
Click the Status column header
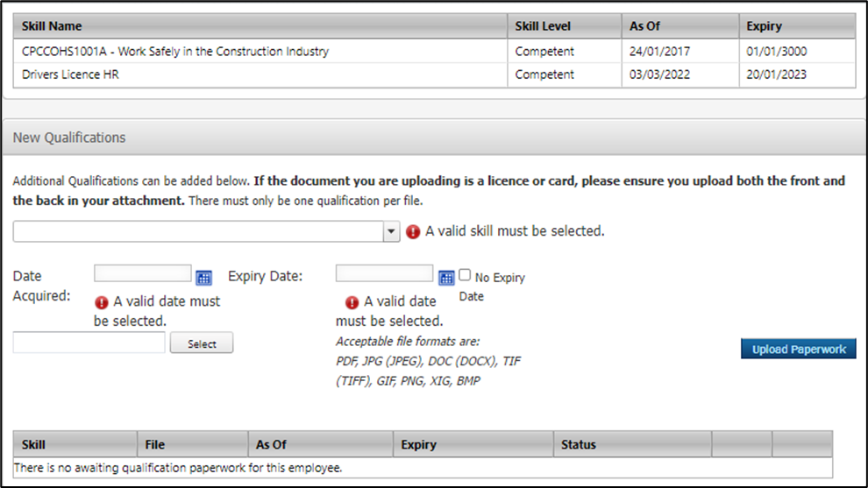[579, 444]
